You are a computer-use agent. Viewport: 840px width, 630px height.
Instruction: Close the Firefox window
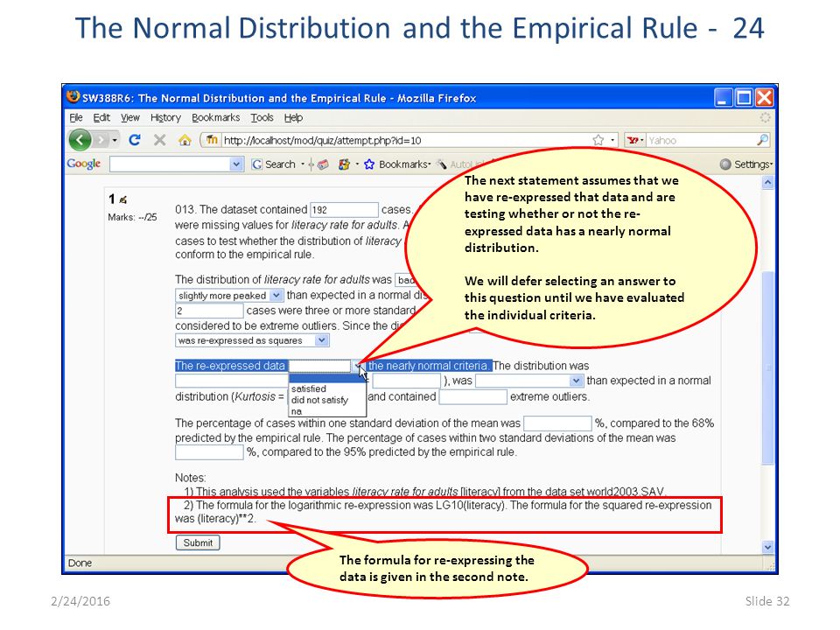click(x=765, y=98)
